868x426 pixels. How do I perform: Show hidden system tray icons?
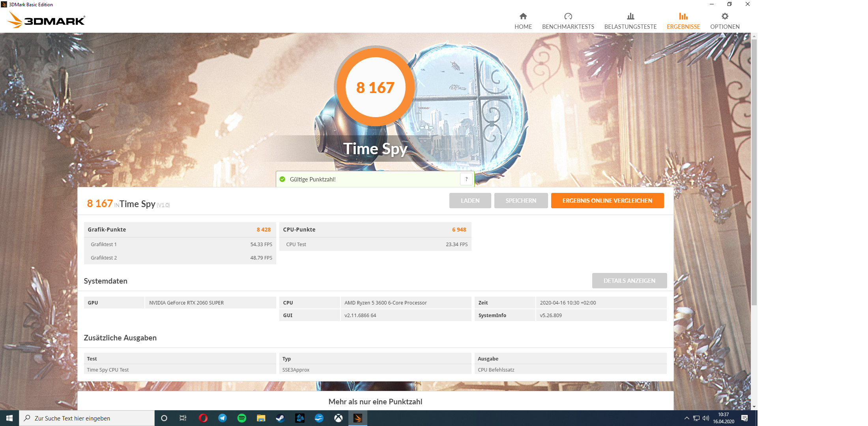[687, 418]
